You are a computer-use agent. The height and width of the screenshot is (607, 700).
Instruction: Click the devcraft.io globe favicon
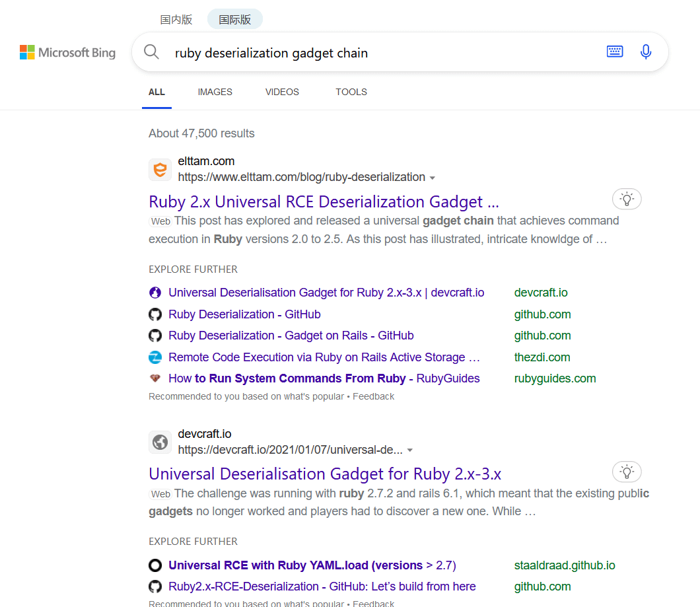click(x=160, y=442)
